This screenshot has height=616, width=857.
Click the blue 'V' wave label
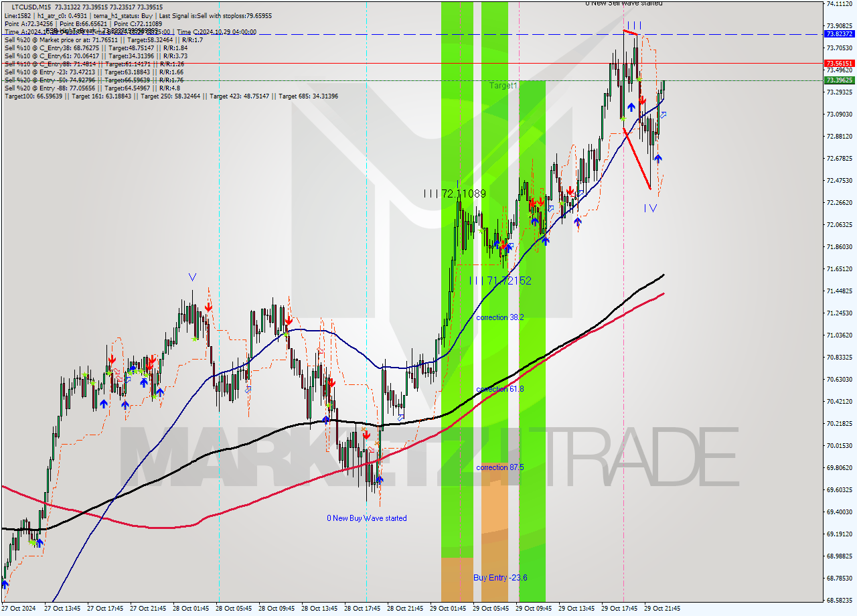click(x=193, y=277)
